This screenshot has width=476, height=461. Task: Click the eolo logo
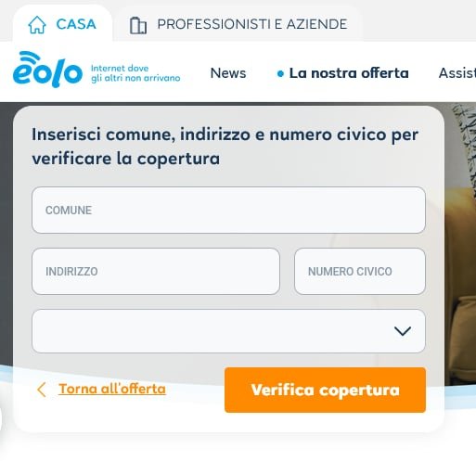click(x=47, y=70)
